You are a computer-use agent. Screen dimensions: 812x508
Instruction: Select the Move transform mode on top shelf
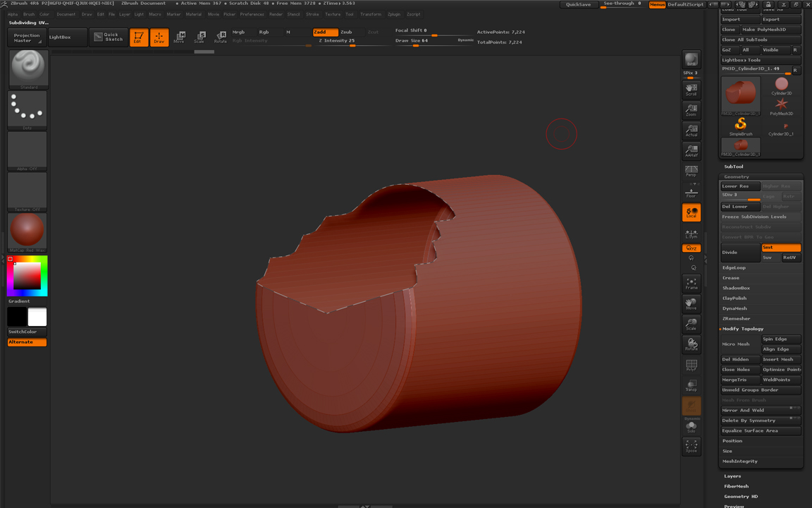coord(179,37)
